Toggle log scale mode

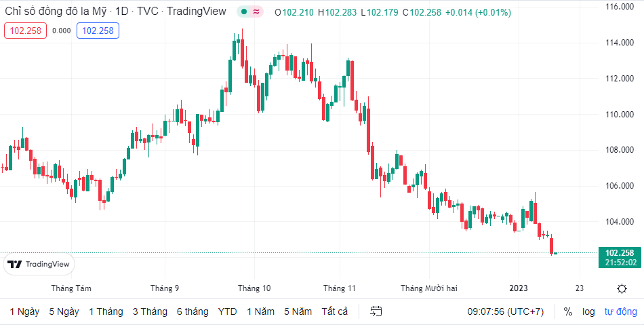coord(588,311)
